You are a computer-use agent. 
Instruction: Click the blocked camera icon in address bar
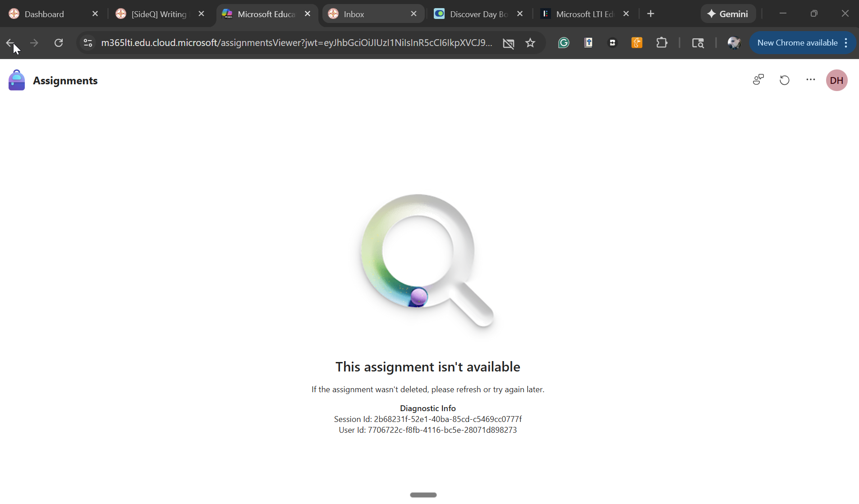click(x=509, y=43)
